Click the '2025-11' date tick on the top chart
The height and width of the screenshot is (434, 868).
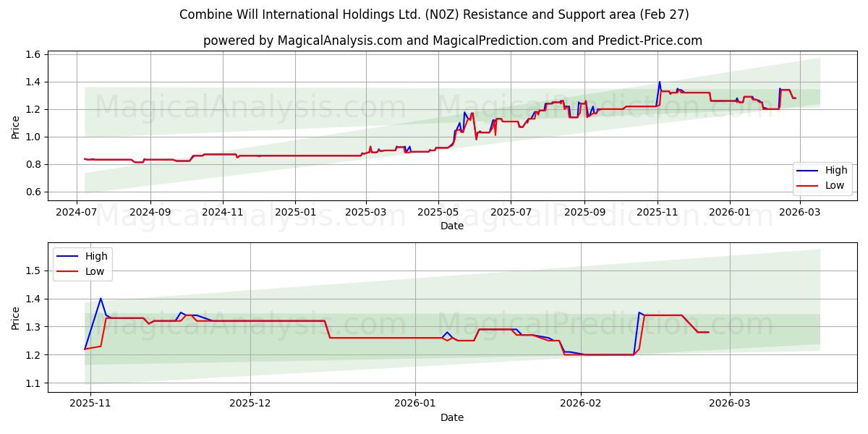click(657, 213)
